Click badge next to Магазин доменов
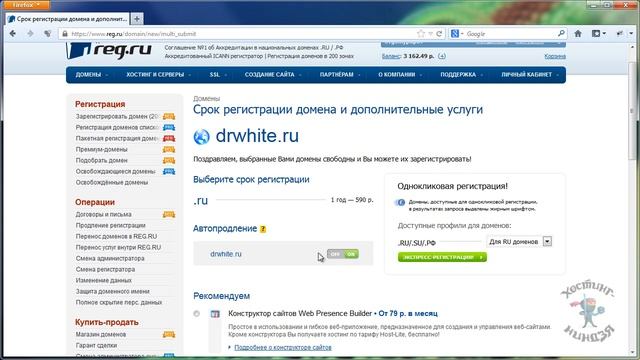Viewport: 640px width, 360px height. tap(169, 335)
